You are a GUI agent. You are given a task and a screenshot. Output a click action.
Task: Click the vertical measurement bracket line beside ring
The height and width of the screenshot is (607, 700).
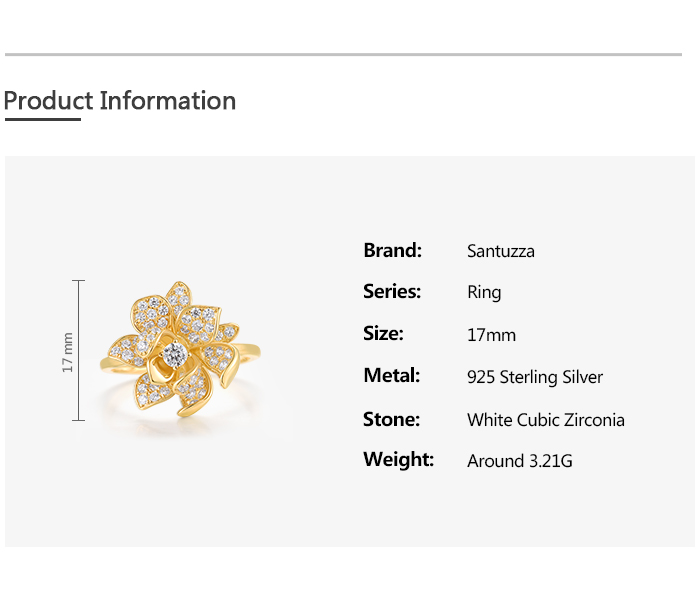coord(79,350)
